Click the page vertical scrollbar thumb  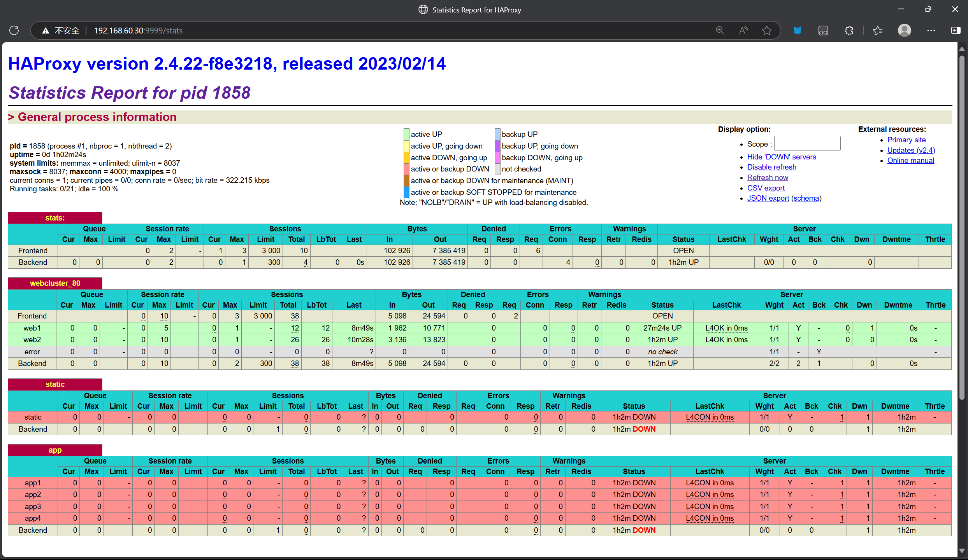tap(962, 227)
